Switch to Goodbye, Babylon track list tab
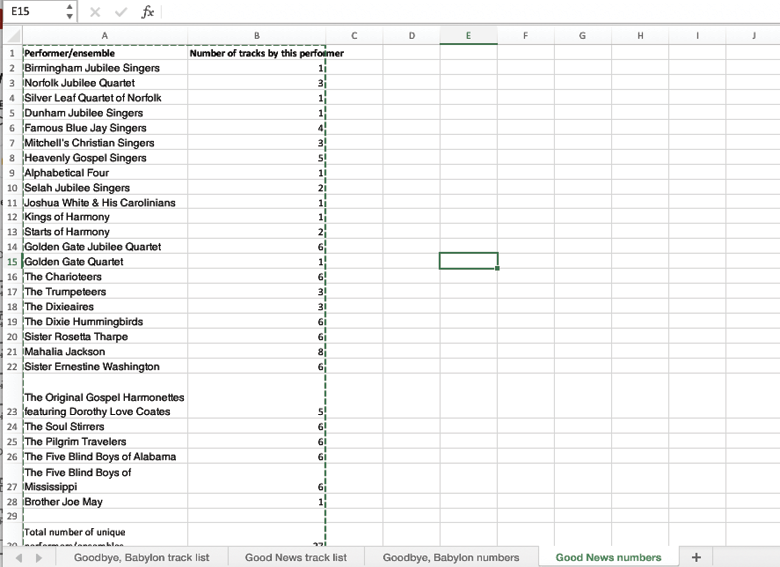Screen dimensions: 780x567 [x=141, y=557]
